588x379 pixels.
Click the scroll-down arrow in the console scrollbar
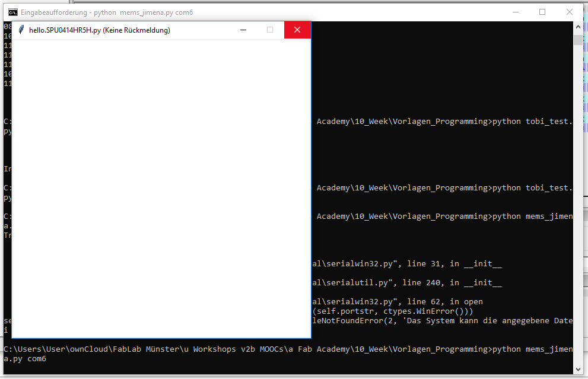point(578,370)
